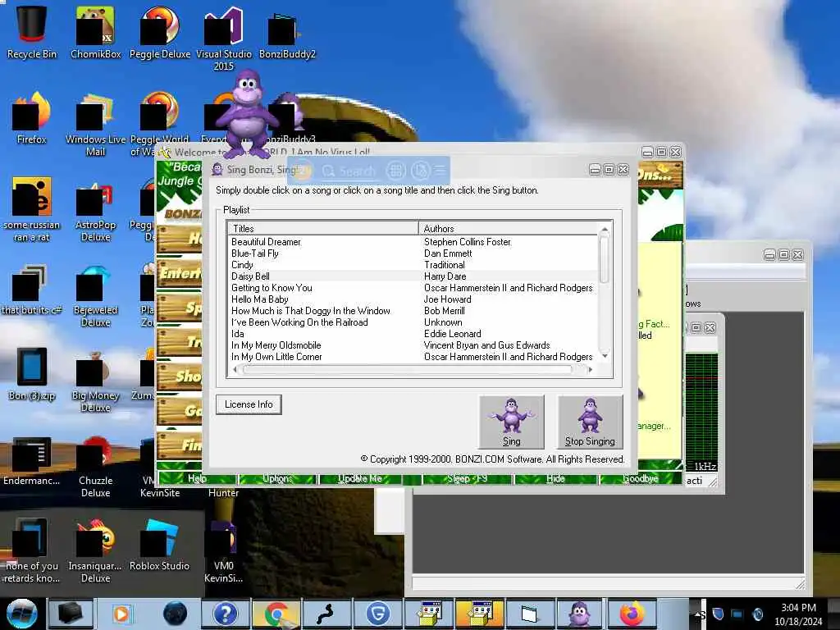This screenshot has height=630, width=840.
Task: Click the Chrome icon in the taskbar
Action: [276, 614]
